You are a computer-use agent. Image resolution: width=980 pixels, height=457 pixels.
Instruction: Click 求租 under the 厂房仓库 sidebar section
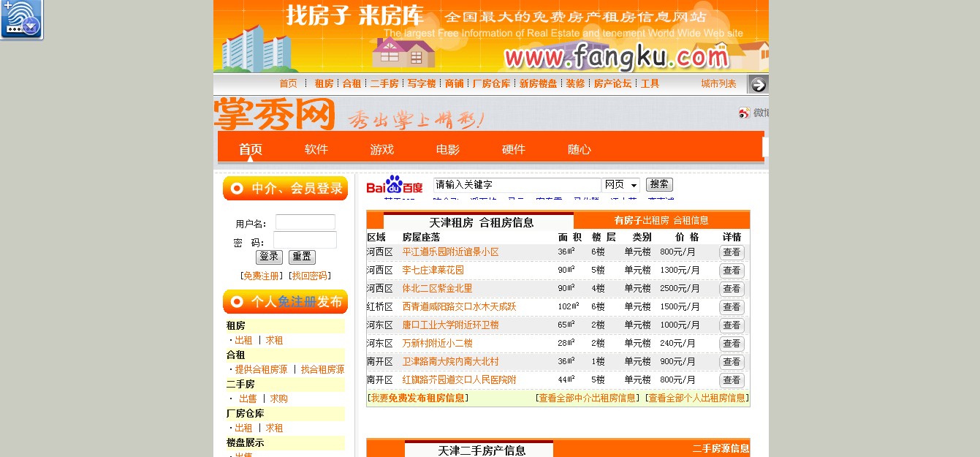[x=274, y=428]
